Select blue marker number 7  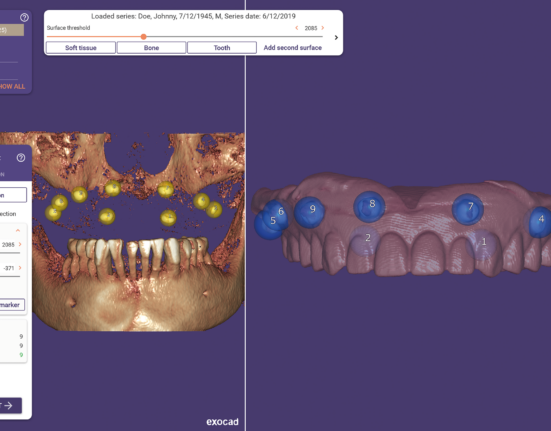click(x=468, y=209)
